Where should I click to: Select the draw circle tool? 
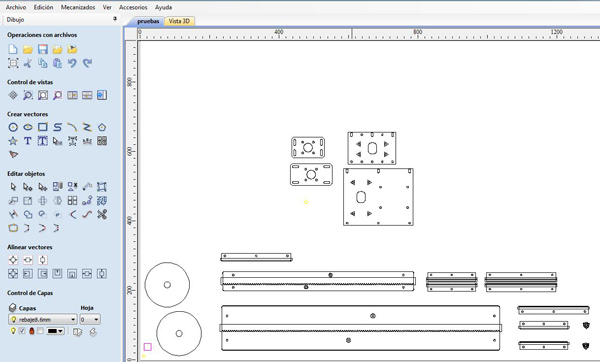(13, 127)
